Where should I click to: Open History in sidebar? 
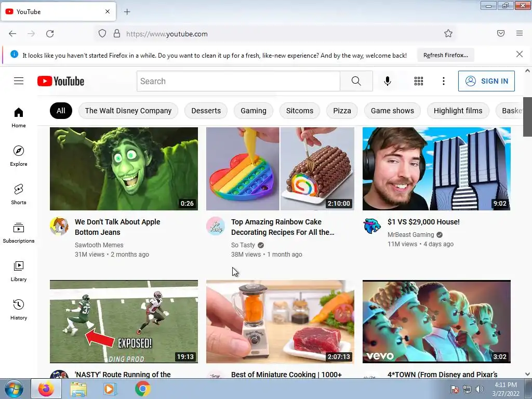click(x=19, y=310)
